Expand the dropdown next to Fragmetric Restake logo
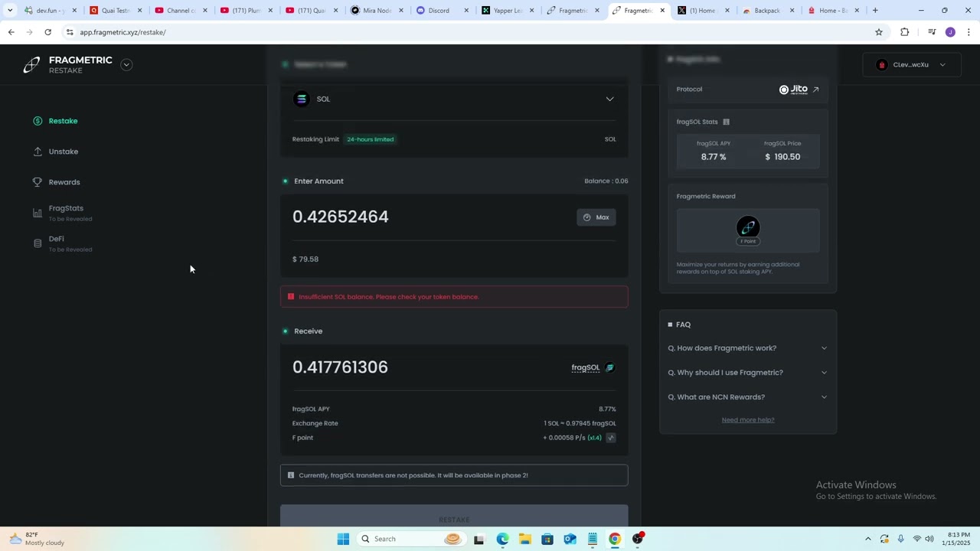The image size is (980, 551). coord(126,65)
